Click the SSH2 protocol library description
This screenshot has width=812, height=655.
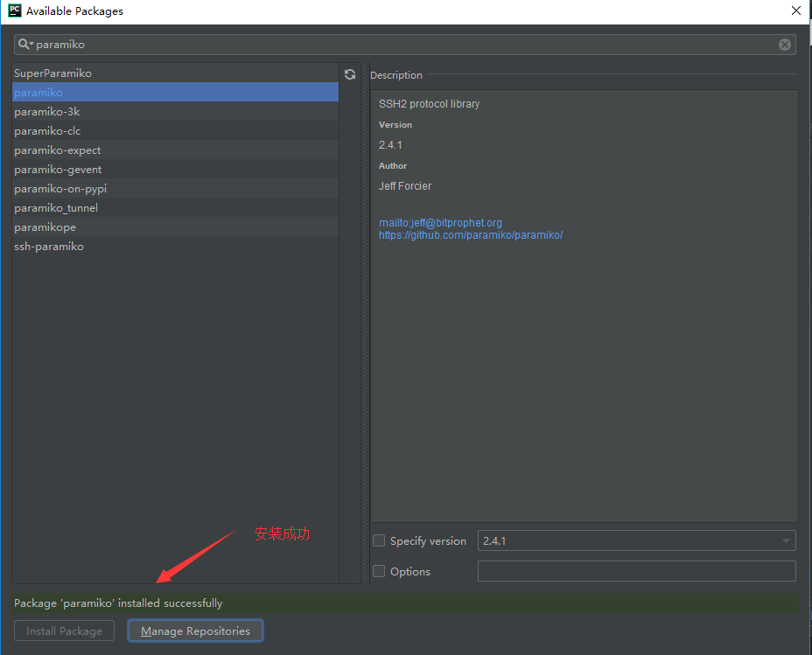pyautogui.click(x=430, y=103)
